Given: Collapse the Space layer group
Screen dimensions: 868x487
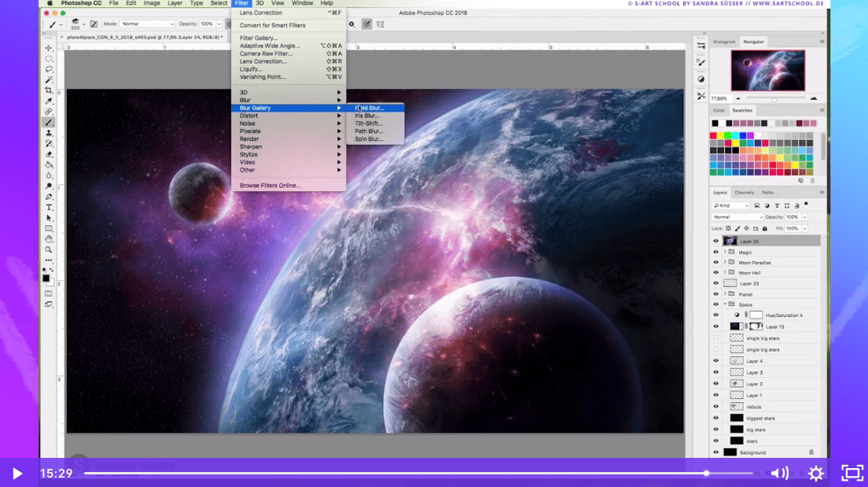Looking at the screenshot, I should point(725,304).
